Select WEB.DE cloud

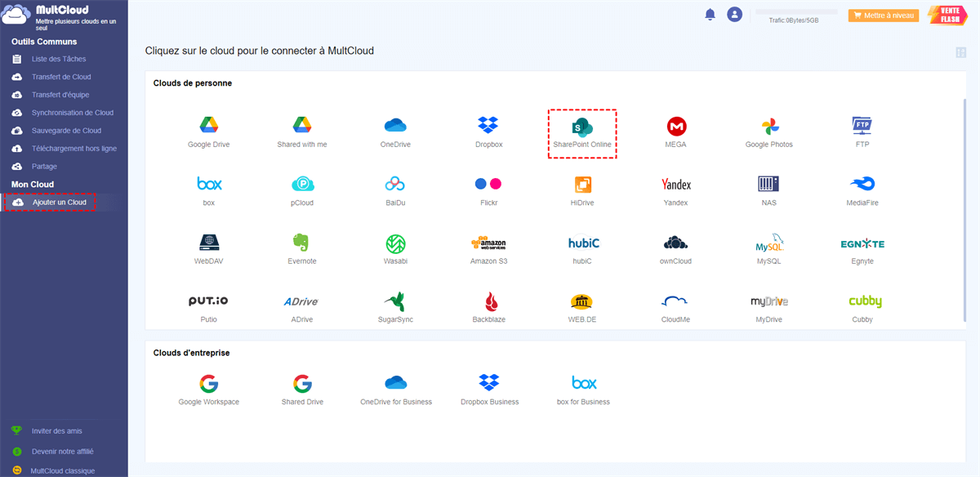pyautogui.click(x=582, y=309)
